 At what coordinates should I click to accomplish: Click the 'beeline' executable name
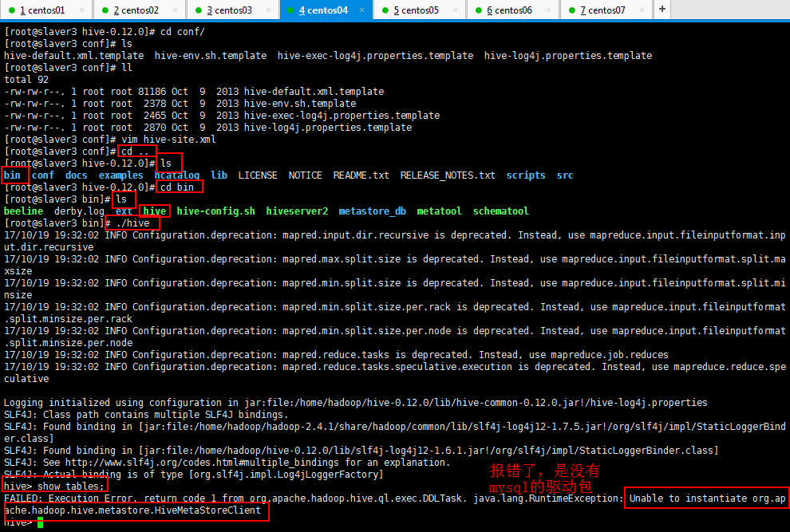(x=23, y=211)
